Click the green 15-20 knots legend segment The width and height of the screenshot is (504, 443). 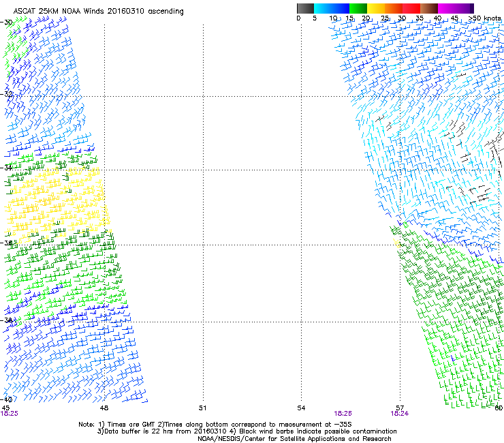pos(358,8)
